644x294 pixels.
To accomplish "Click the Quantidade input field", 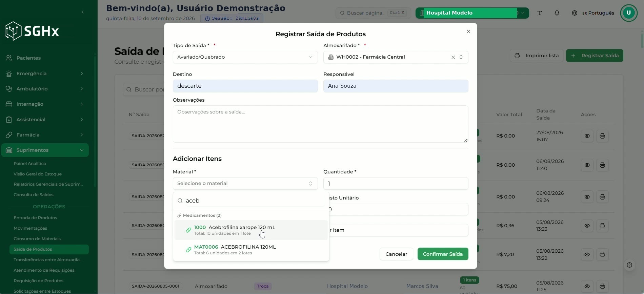I will pos(396,184).
